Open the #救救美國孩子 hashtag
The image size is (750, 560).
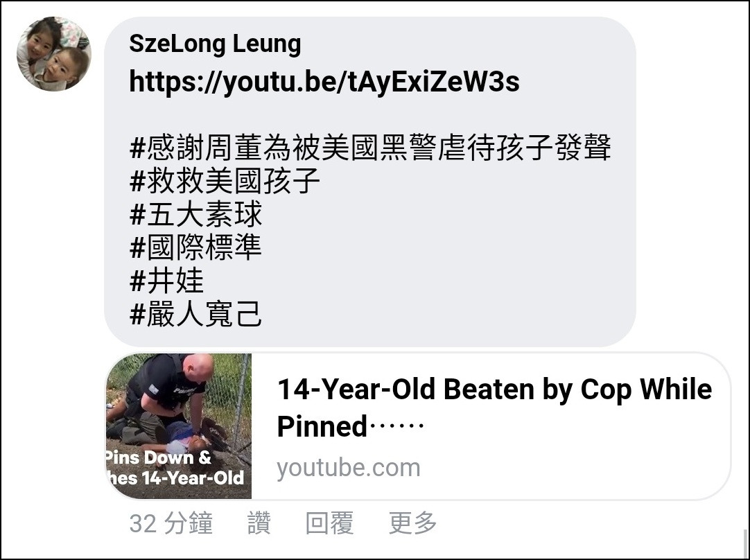(225, 181)
